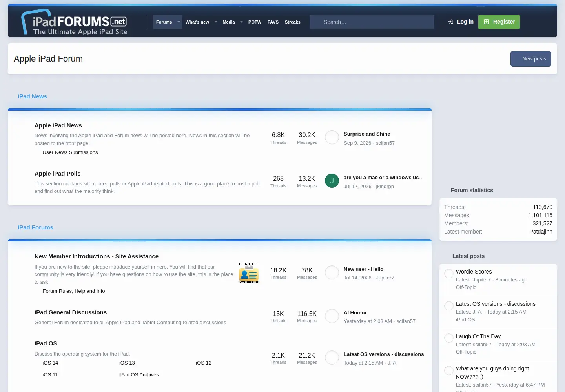The width and height of the screenshot is (565, 392).
Task: Open jkingrph user profile link
Action: (x=385, y=187)
